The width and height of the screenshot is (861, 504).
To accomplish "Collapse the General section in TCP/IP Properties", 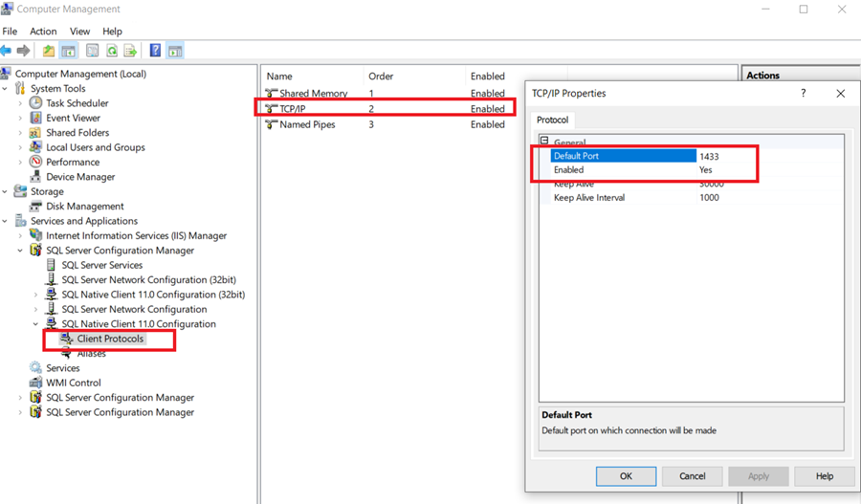I will (x=544, y=141).
